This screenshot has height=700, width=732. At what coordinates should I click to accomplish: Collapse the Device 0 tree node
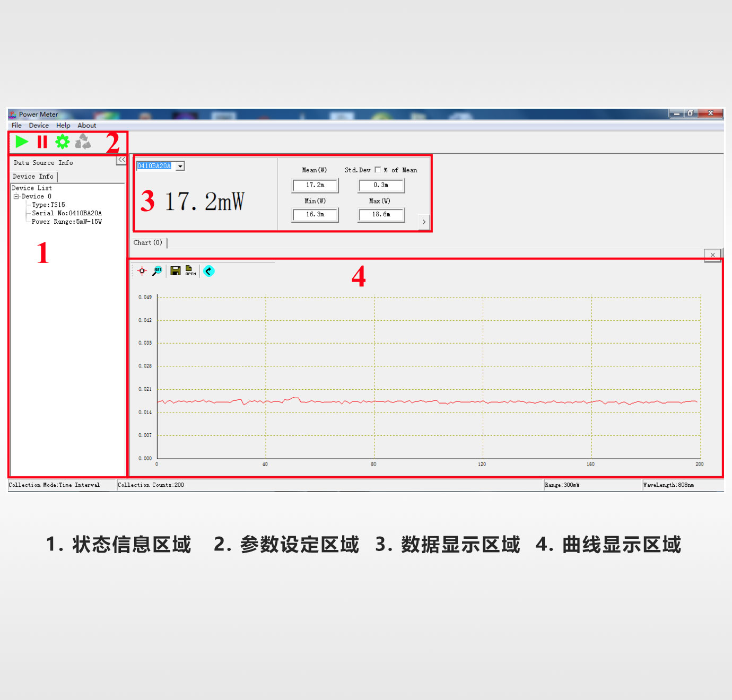point(16,197)
